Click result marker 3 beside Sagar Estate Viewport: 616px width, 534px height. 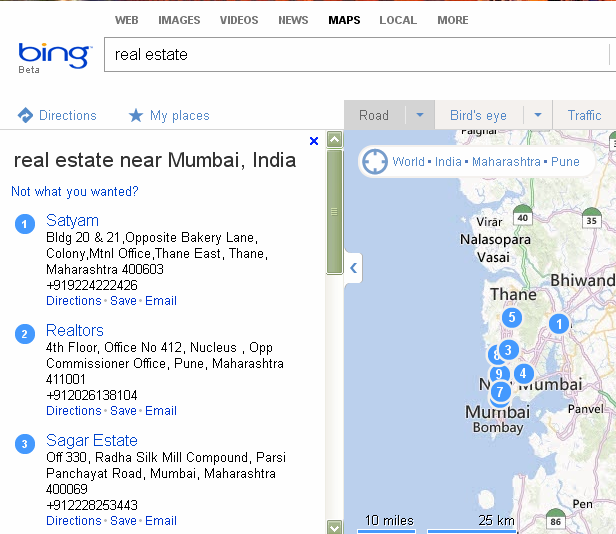point(25,444)
